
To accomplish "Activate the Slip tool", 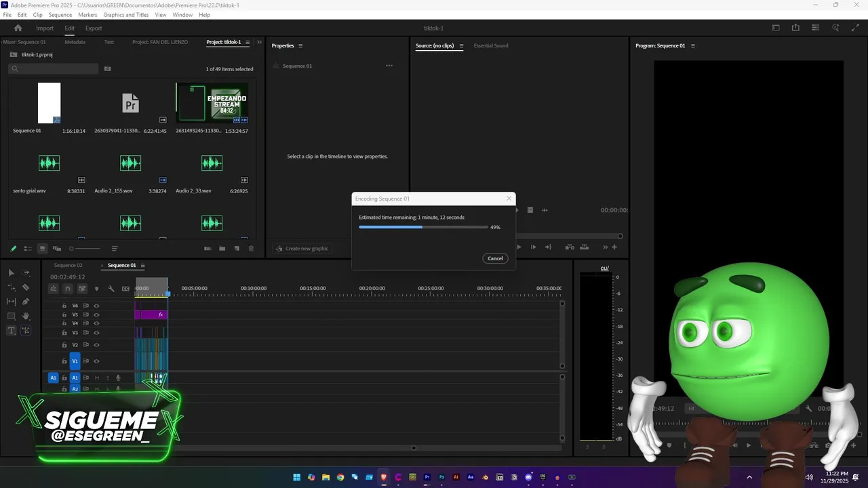I will (x=11, y=302).
